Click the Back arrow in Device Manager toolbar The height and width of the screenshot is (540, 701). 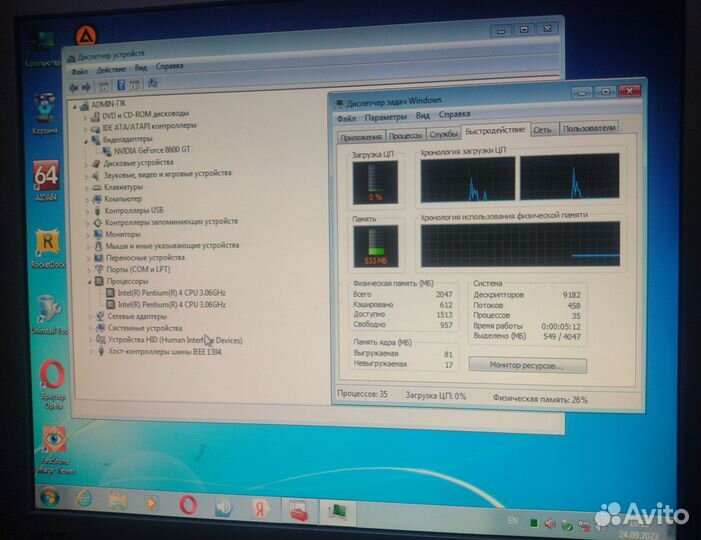[74, 88]
